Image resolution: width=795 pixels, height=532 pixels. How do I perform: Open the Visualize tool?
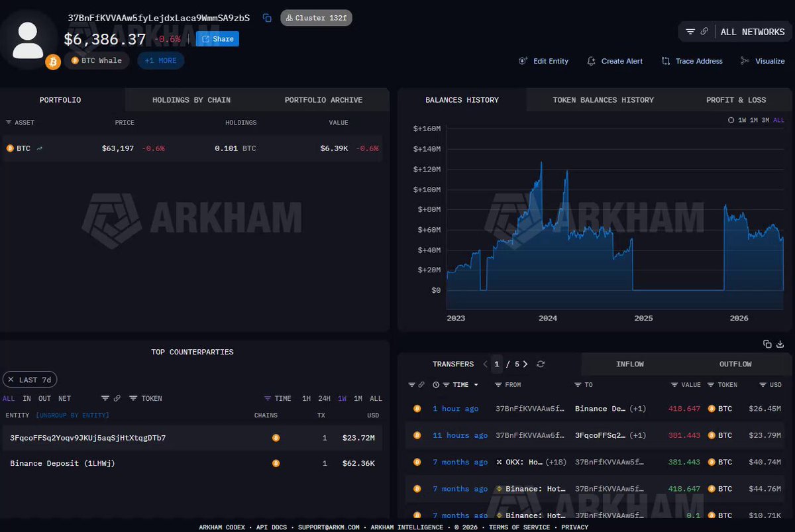pyautogui.click(x=763, y=61)
